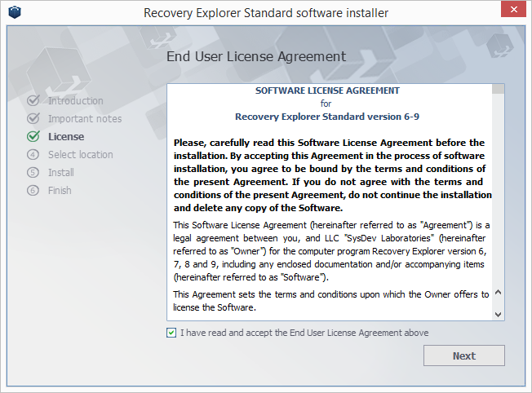The width and height of the screenshot is (532, 393).
Task: Choose the Install step label in the sidebar
Action: point(60,173)
